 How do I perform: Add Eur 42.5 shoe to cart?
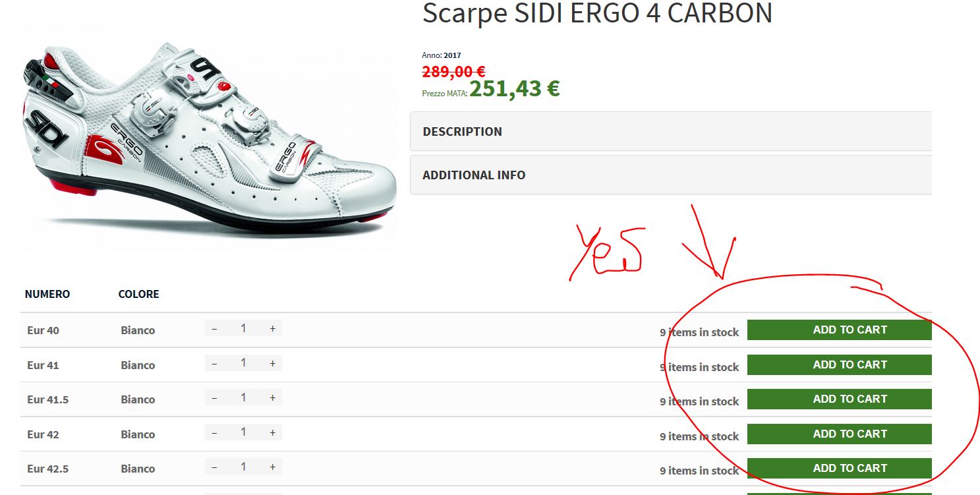click(x=840, y=468)
